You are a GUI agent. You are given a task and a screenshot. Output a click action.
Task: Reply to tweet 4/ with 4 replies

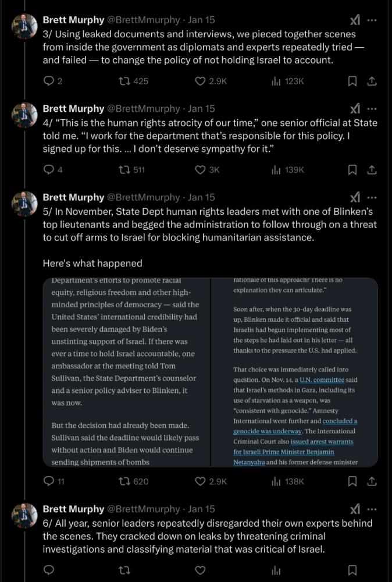point(49,170)
